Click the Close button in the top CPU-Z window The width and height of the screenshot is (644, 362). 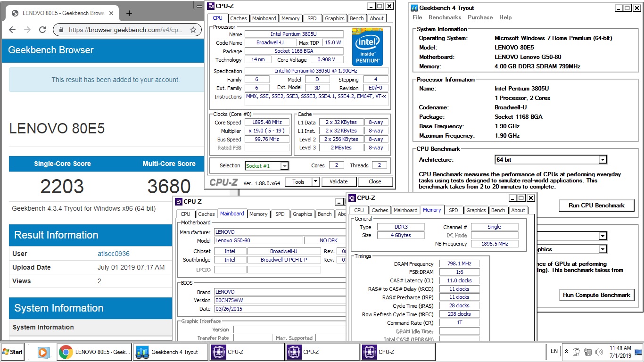(x=375, y=181)
